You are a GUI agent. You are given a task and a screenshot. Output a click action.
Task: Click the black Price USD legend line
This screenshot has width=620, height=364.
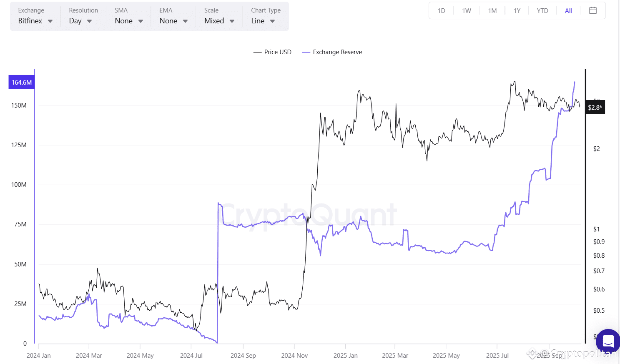(x=257, y=52)
